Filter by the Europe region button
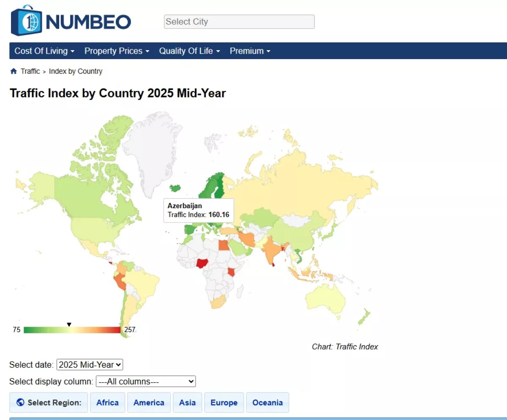 [x=224, y=402]
